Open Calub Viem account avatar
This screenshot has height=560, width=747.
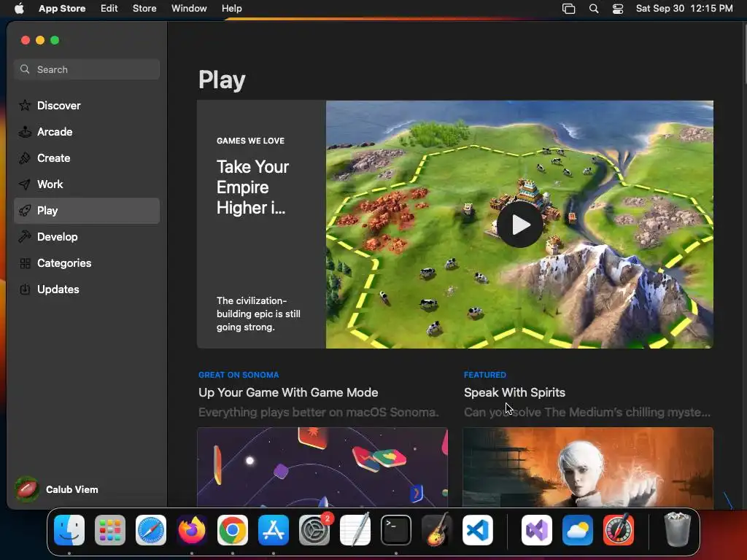pyautogui.click(x=27, y=489)
